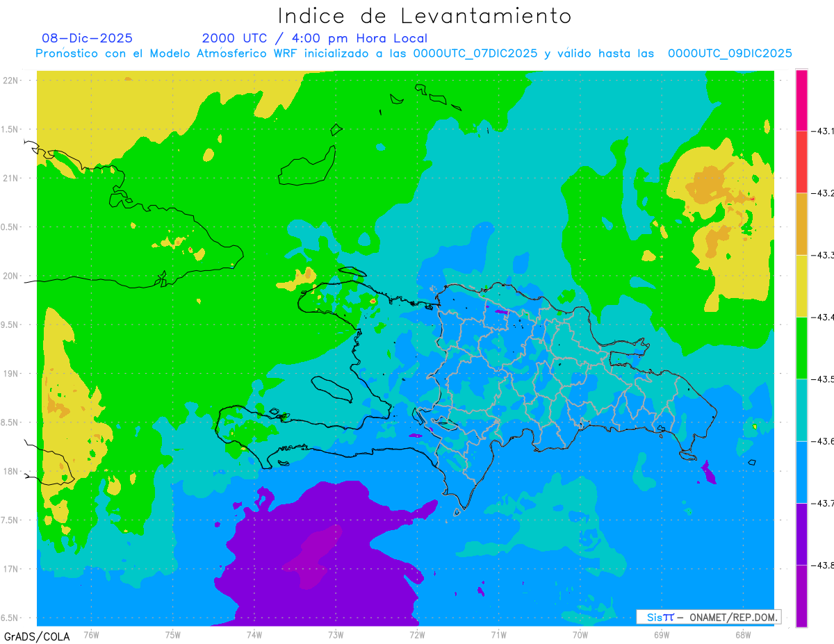Click the 'Pronostico con el Modelo Atmosferico WRF' line
Screen dimensions: 834x644
point(414,53)
